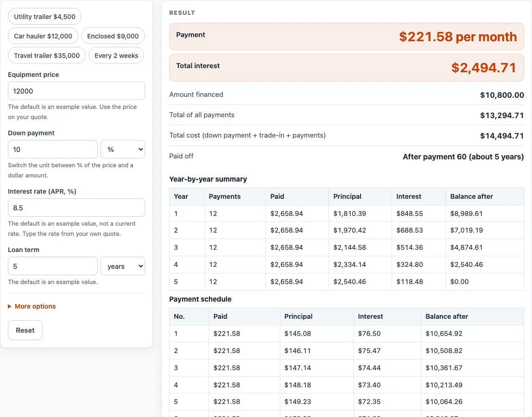Choose the Car hauler $12,000 preset

43,36
